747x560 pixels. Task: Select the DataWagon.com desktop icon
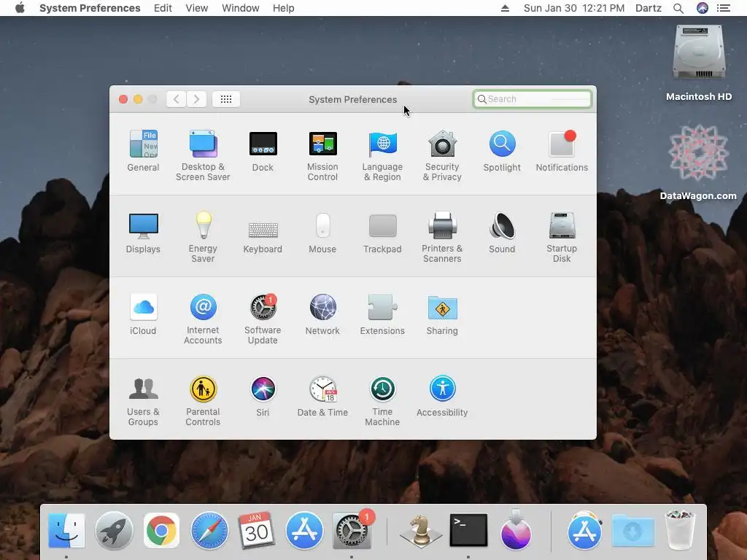698,162
